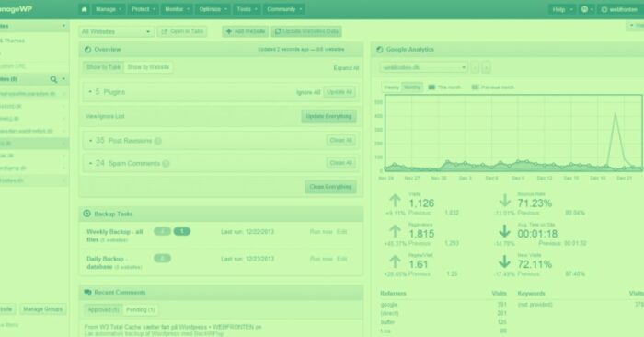Select the Show by Website tab
The width and height of the screenshot is (644, 337).
(148, 67)
